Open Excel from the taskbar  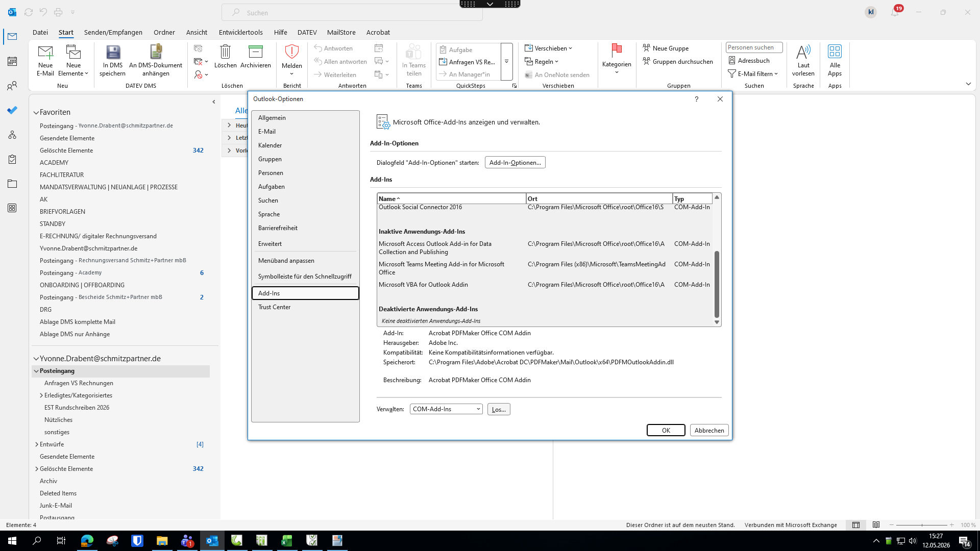[286, 541]
